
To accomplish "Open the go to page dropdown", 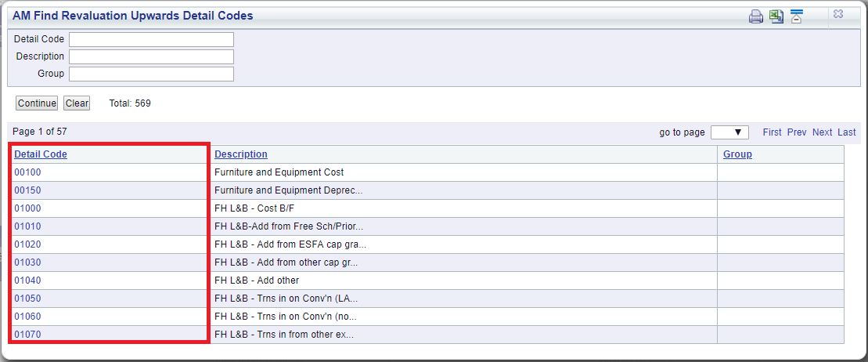I will click(729, 132).
